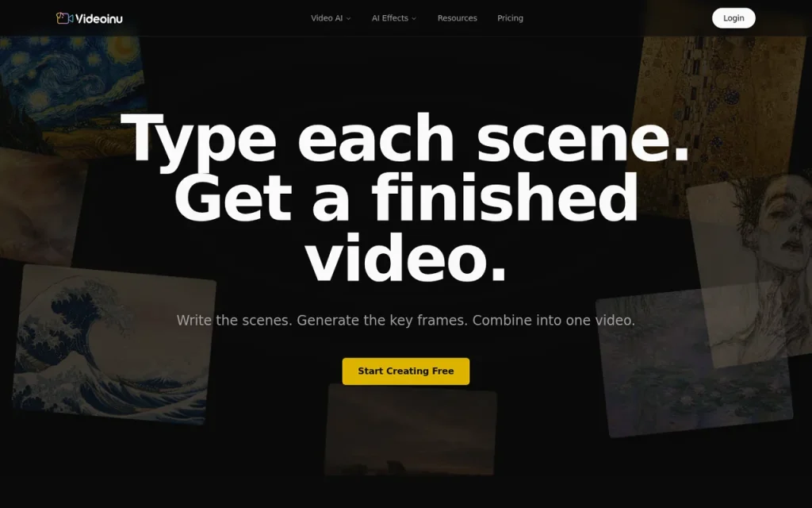Go to Resources page
812x508 pixels.
(x=458, y=18)
